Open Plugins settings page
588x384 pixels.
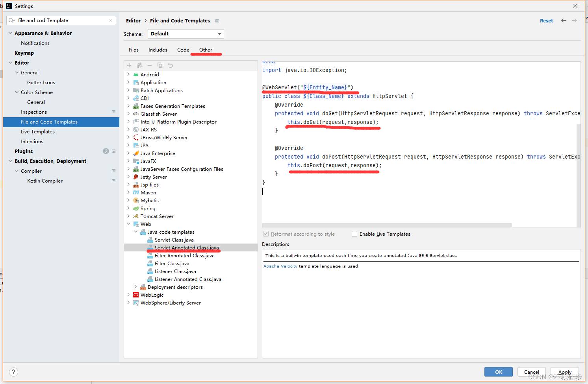[24, 151]
